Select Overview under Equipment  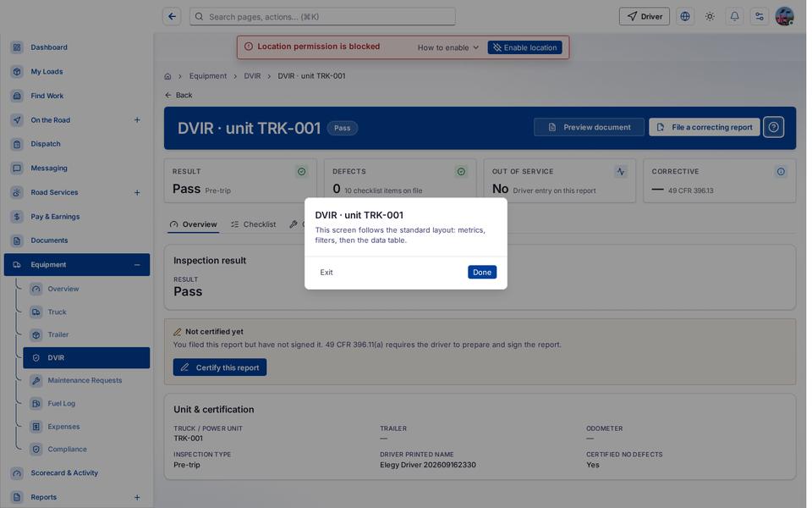click(86, 289)
